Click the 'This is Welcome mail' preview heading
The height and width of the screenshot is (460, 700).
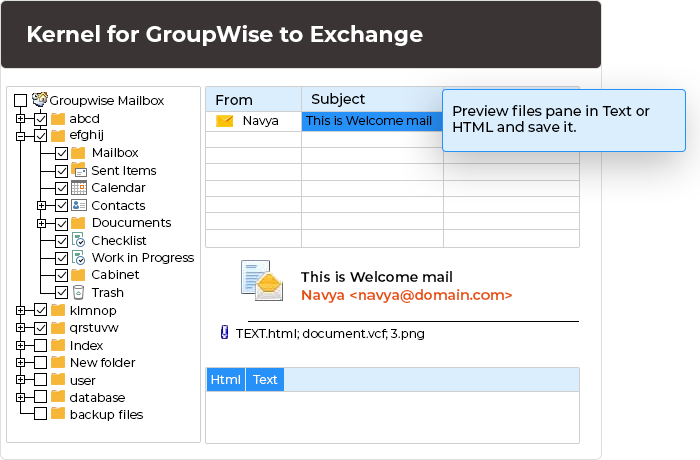(376, 277)
